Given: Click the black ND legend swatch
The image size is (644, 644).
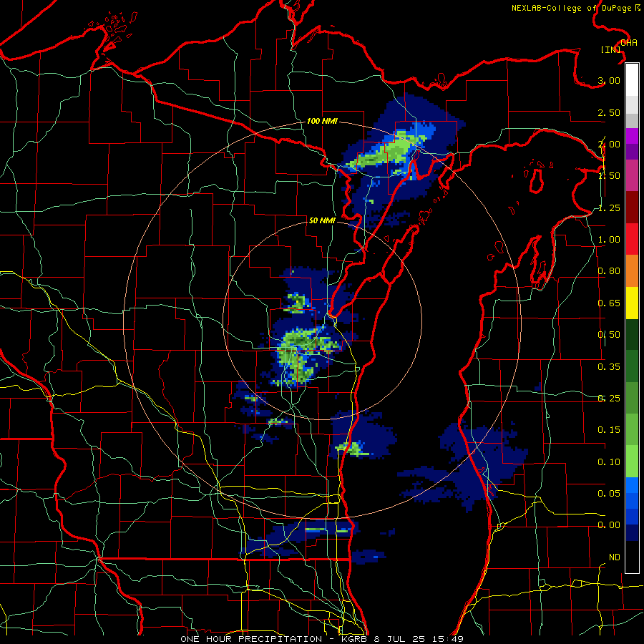Looking at the screenshot, I should tap(632, 557).
